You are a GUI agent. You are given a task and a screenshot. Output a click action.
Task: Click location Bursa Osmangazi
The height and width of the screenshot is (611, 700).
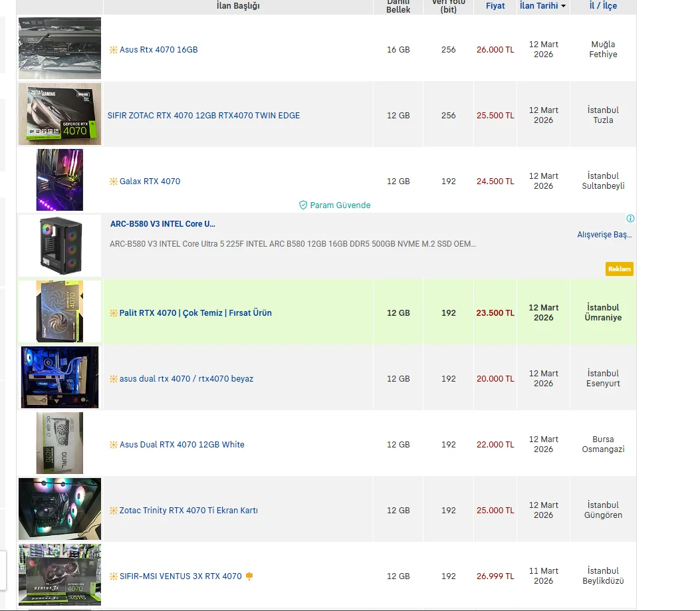point(603,444)
